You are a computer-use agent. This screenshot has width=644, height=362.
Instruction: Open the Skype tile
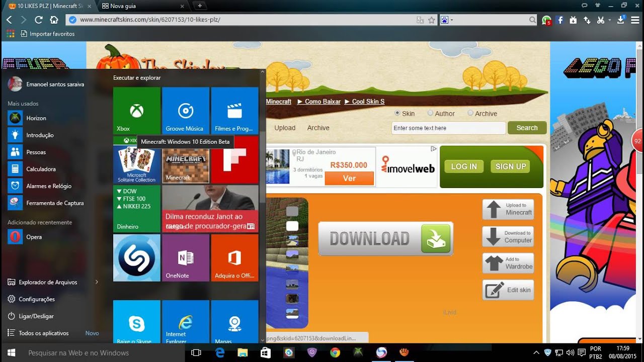coord(137,322)
